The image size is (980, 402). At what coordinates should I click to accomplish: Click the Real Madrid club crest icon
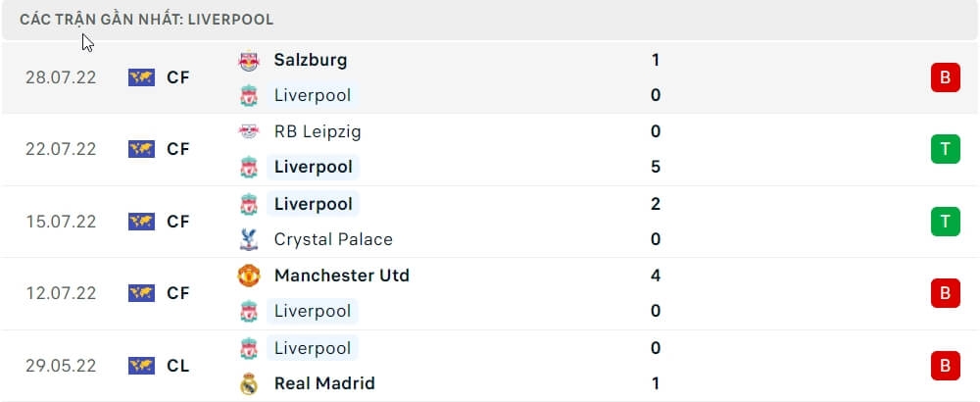(249, 383)
